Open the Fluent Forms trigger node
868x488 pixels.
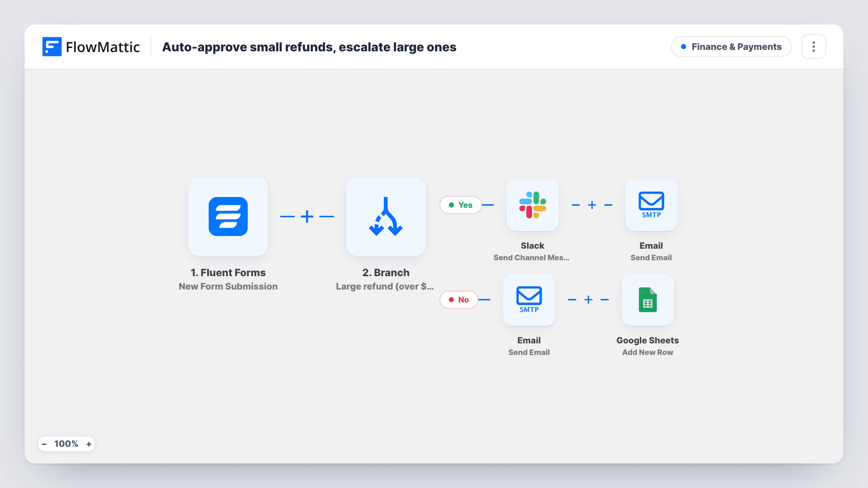(228, 217)
